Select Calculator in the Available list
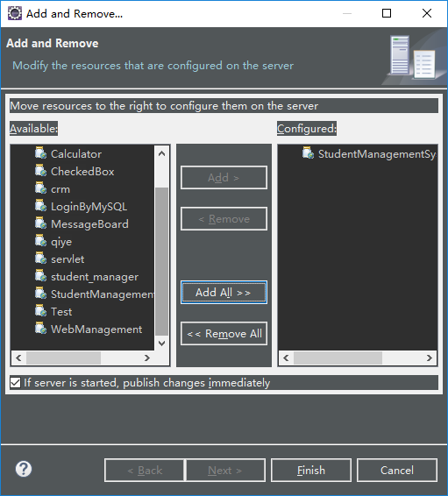The width and height of the screenshot is (448, 496). [x=76, y=154]
